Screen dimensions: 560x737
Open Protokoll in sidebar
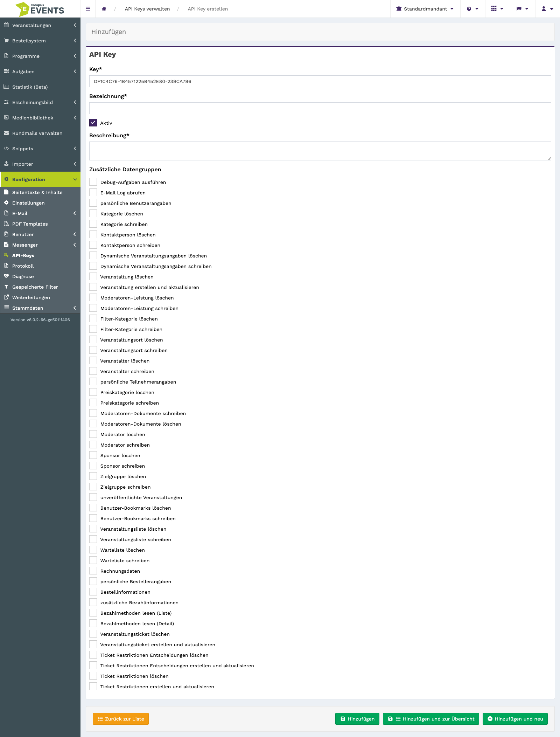click(x=40, y=266)
